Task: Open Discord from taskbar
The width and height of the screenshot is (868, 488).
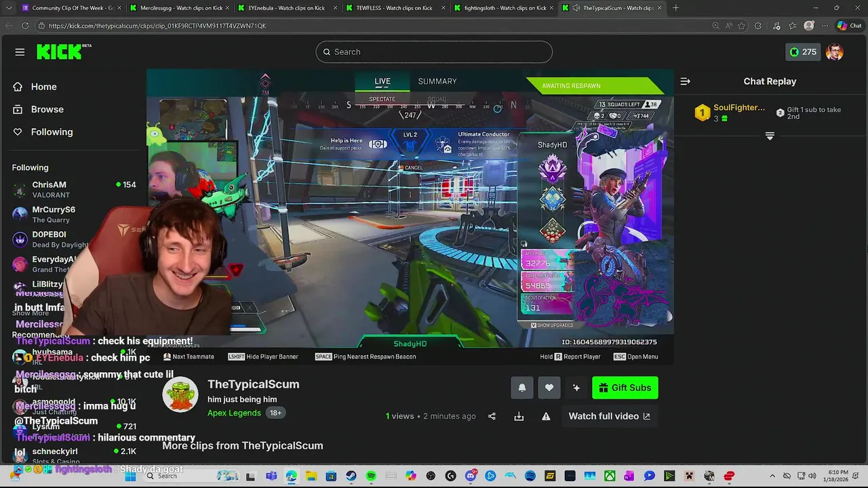Action: (471, 476)
